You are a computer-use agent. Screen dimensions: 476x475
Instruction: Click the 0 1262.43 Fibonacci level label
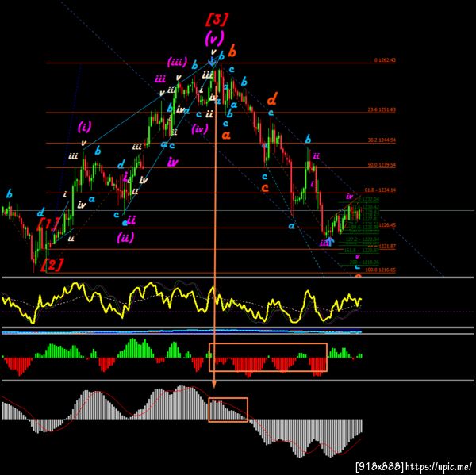385,60
